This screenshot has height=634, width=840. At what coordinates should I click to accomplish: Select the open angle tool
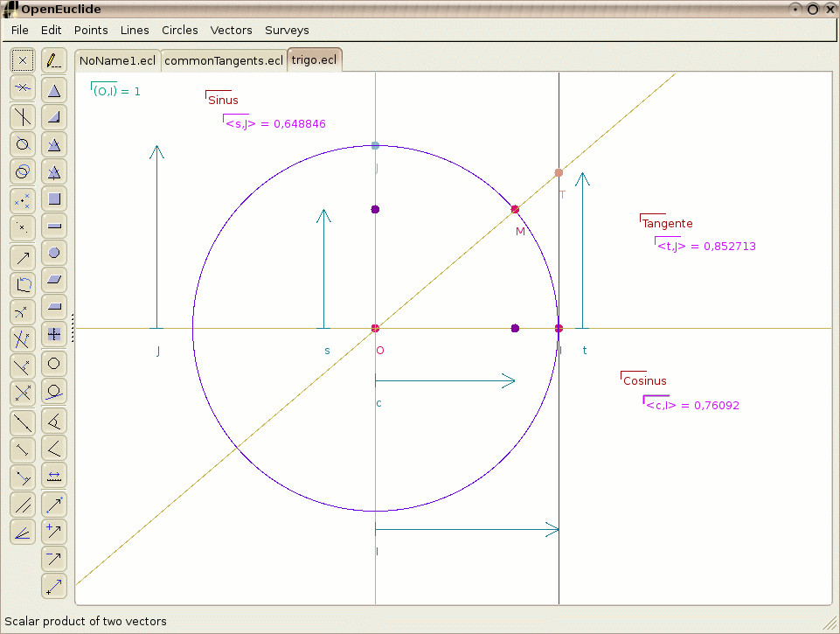[54, 448]
